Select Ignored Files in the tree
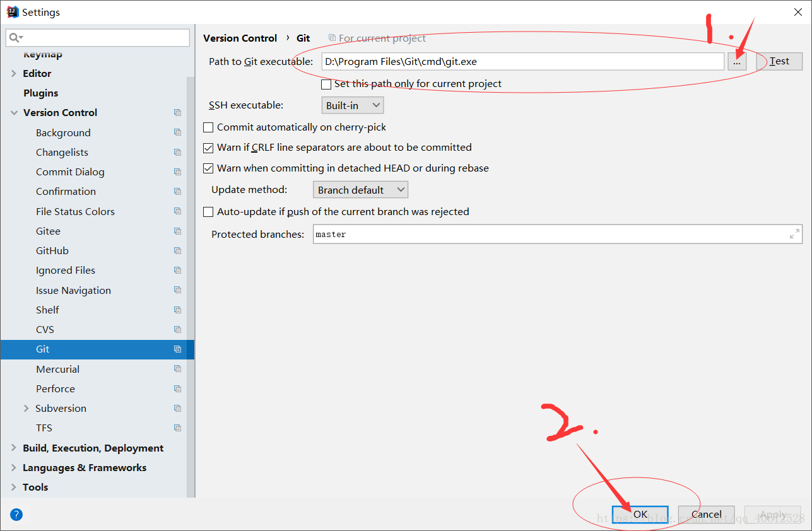Image resolution: width=812 pixels, height=531 pixels. 66,270
